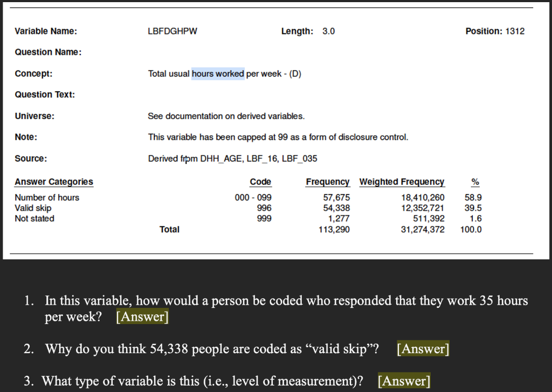This screenshot has height=392, width=552.
Task: Click the "Weighted Frequency" column header
Action: tap(402, 182)
